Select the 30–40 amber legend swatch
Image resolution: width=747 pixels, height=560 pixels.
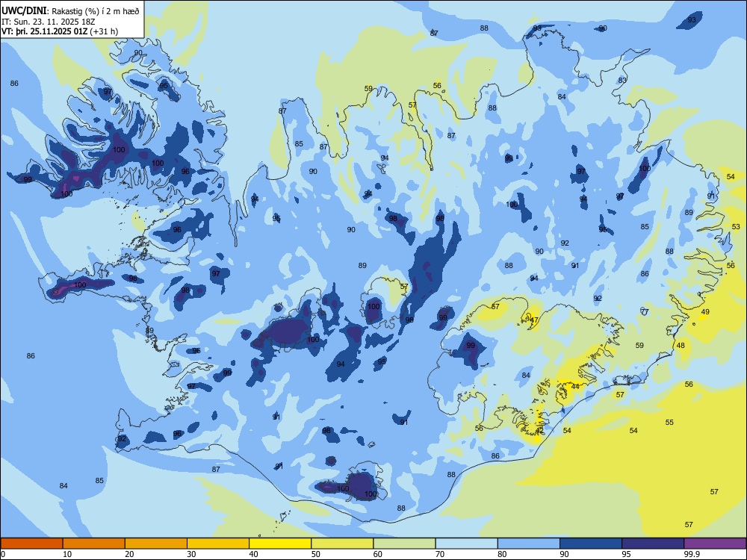[218, 544]
